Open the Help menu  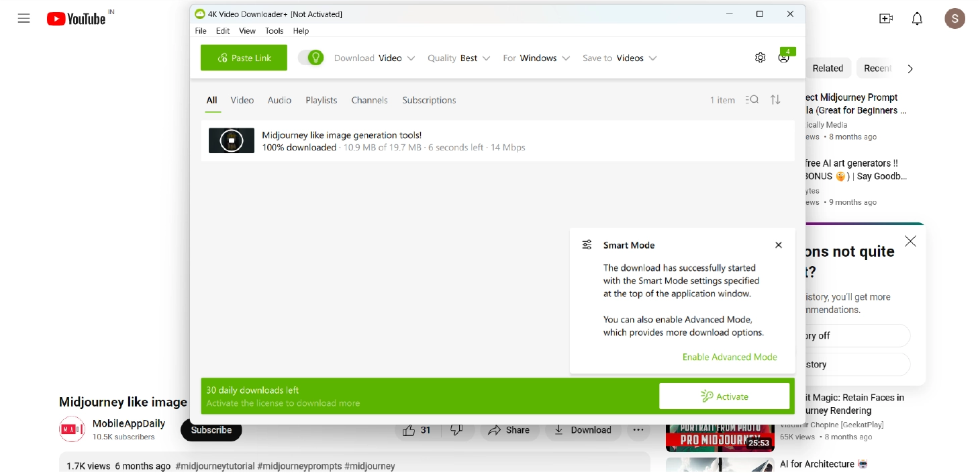click(x=301, y=31)
